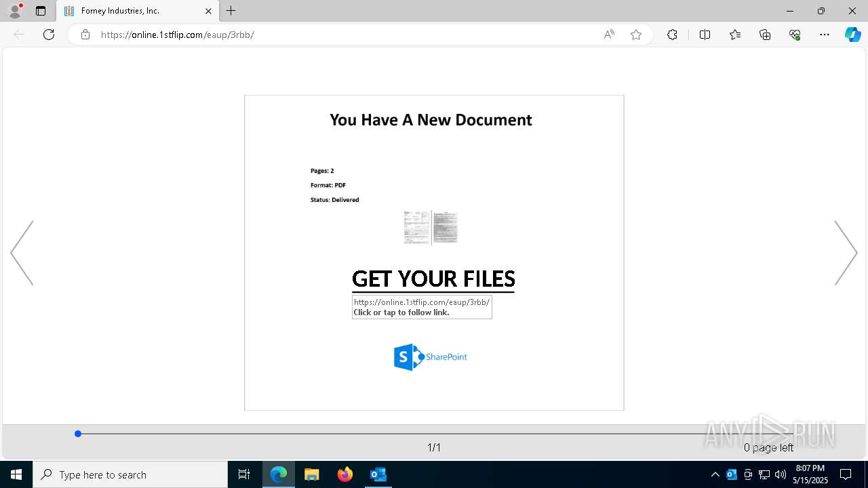Go to previous flipbook page arrow
This screenshot has width=868, height=488.
(x=22, y=253)
